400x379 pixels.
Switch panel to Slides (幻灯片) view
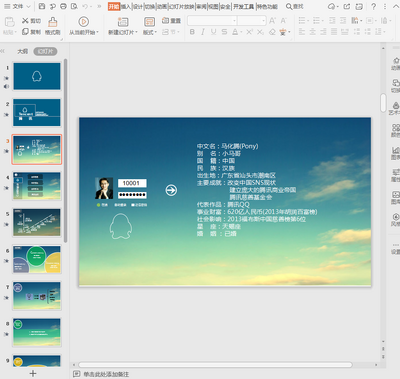point(45,51)
